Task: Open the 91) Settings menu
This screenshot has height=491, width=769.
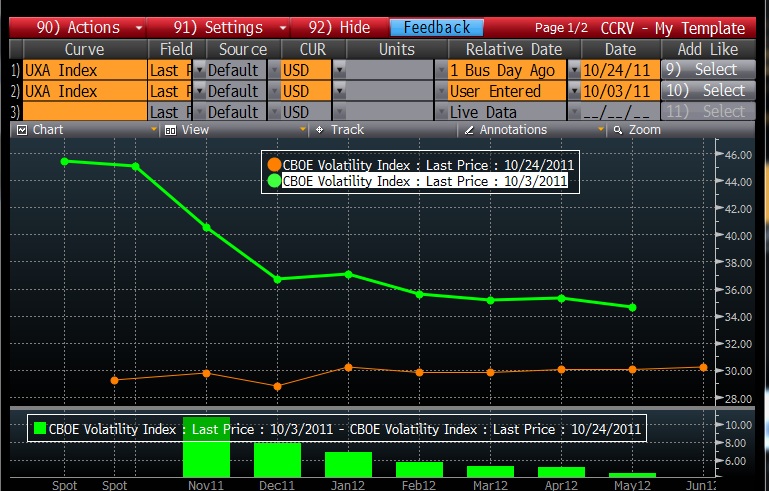Action: click(218, 27)
